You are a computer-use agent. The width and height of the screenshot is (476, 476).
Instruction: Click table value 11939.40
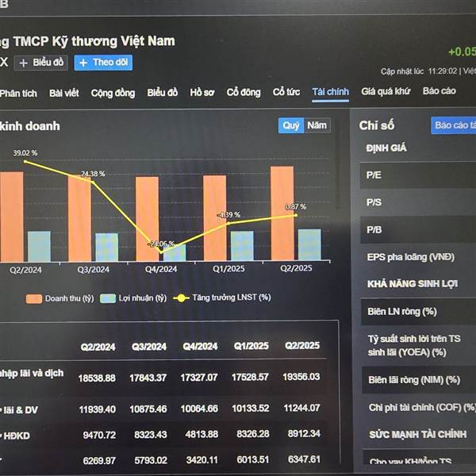coord(98,409)
